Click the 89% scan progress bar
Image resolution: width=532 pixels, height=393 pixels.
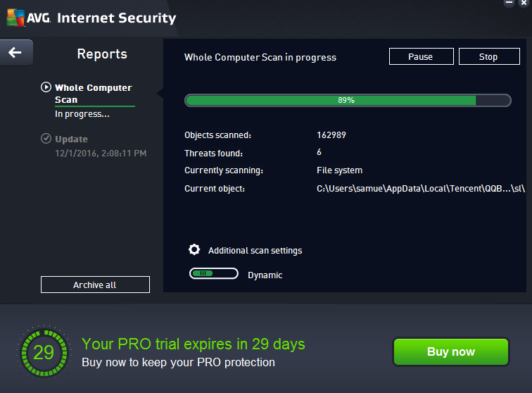347,101
